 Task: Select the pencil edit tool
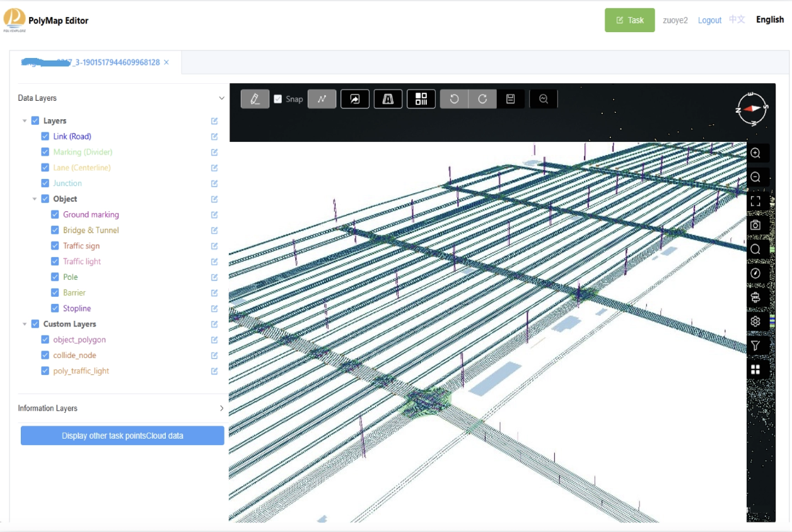click(255, 99)
